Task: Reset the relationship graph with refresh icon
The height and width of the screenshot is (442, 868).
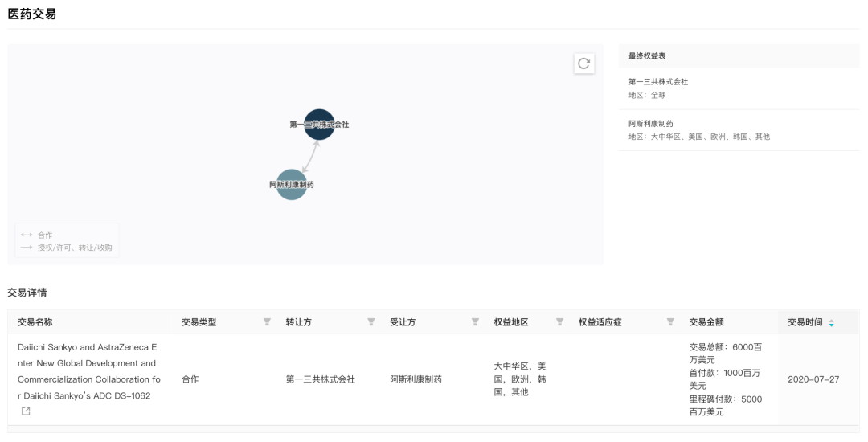Action: 584,63
